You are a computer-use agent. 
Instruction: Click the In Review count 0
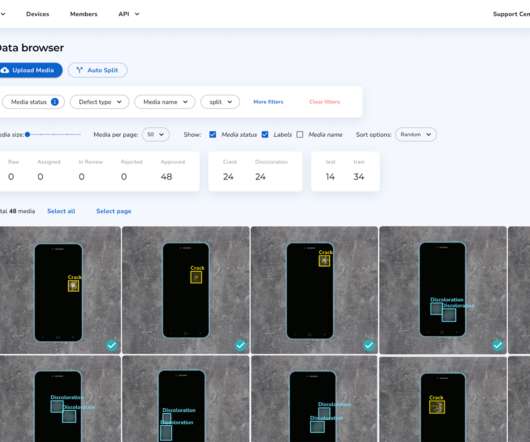point(81,177)
